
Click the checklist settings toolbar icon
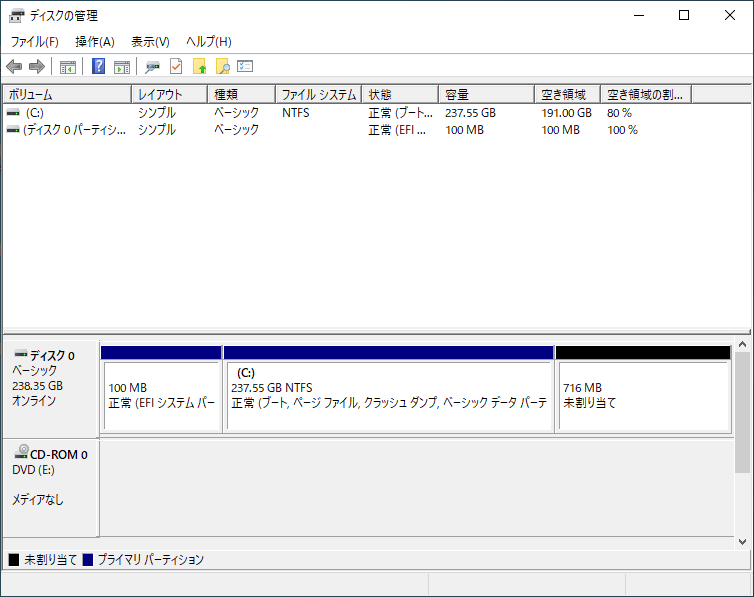point(245,67)
